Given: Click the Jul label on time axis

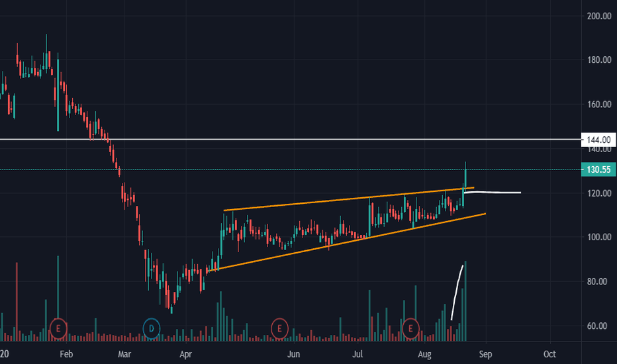Looking at the screenshot, I should click(357, 354).
